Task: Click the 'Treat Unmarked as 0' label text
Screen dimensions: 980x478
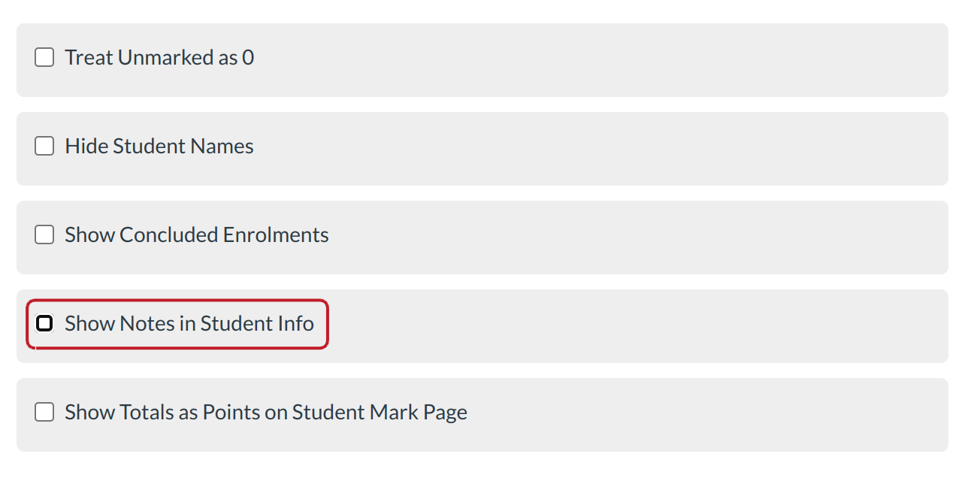Action: point(159,58)
